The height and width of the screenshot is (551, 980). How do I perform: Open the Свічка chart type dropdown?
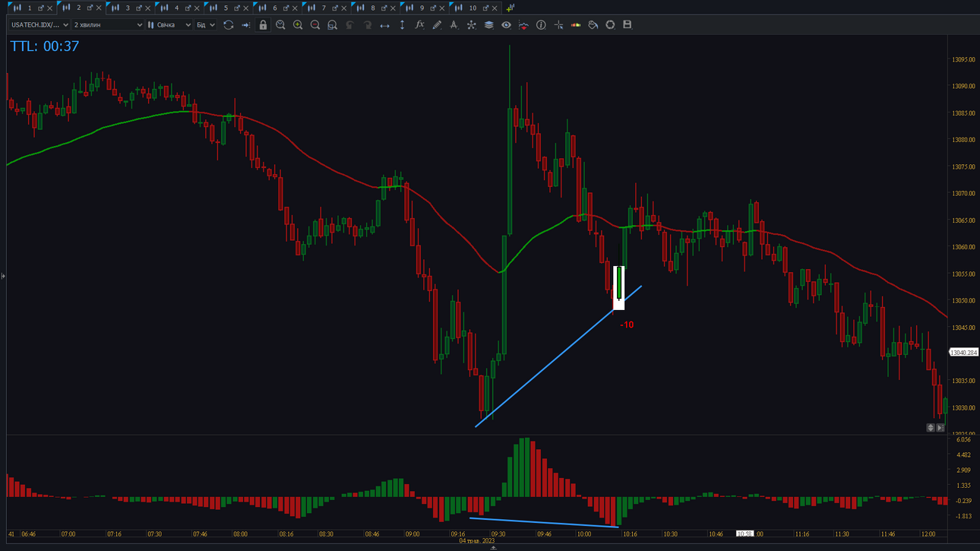pyautogui.click(x=169, y=25)
